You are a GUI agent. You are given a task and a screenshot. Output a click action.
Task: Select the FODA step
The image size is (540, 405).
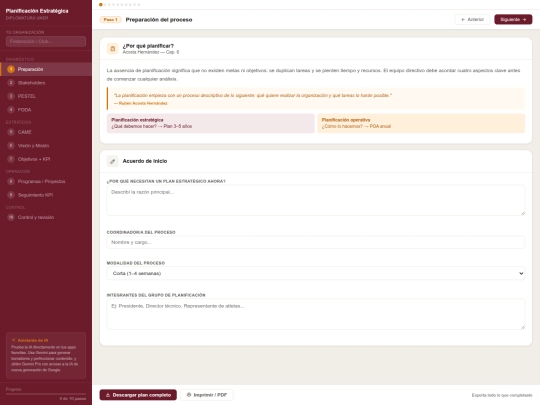pyautogui.click(x=46, y=110)
